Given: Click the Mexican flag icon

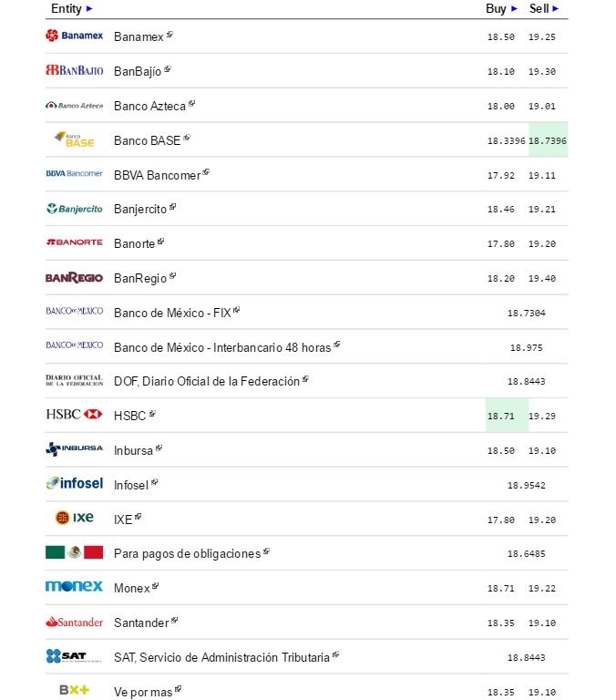Looking at the screenshot, I should click(x=74, y=551).
